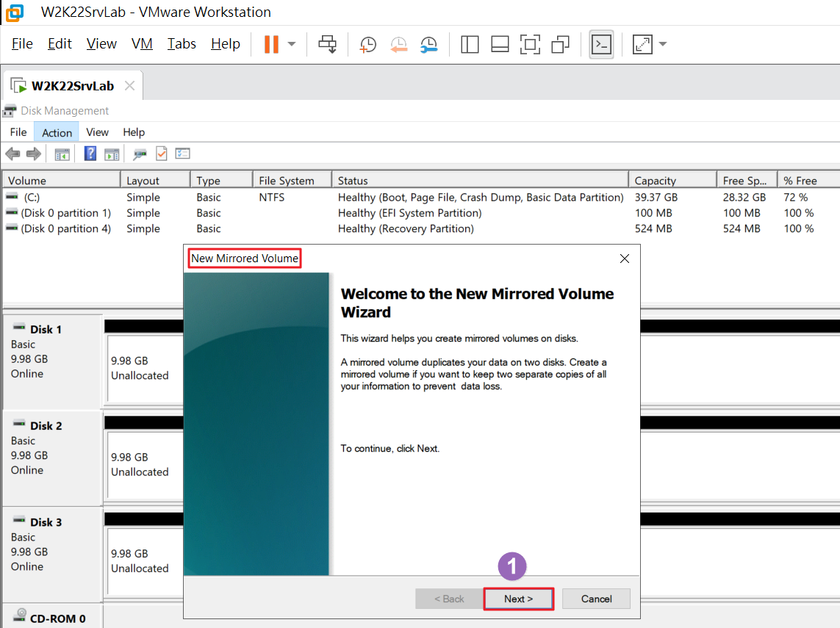The width and height of the screenshot is (840, 628).
Task: Open the VMware Tabs menu
Action: click(x=182, y=44)
